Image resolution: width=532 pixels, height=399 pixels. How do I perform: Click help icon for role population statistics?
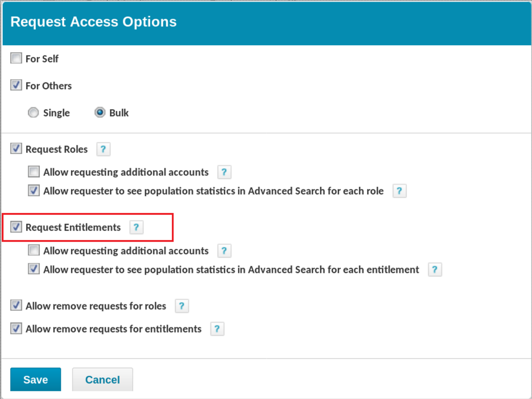coord(399,191)
